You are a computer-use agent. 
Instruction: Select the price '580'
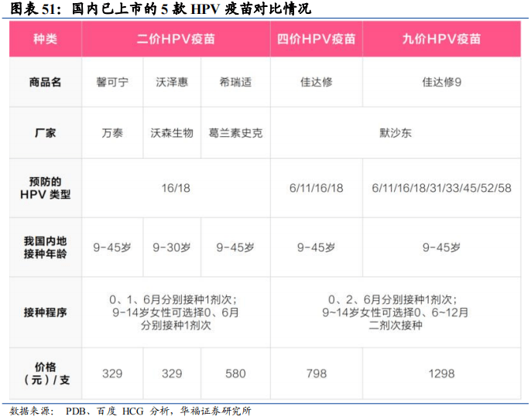235,374
